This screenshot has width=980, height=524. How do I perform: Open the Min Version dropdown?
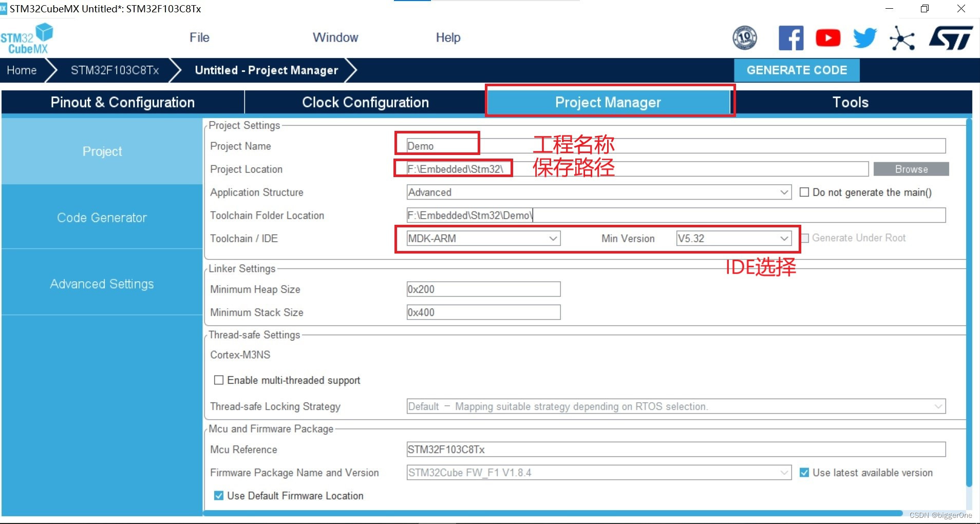733,238
